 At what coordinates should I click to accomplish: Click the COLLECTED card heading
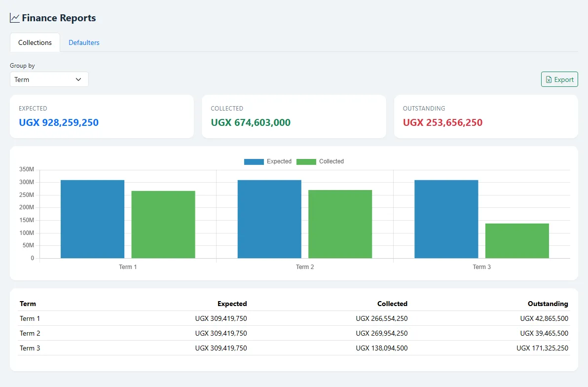(x=227, y=109)
